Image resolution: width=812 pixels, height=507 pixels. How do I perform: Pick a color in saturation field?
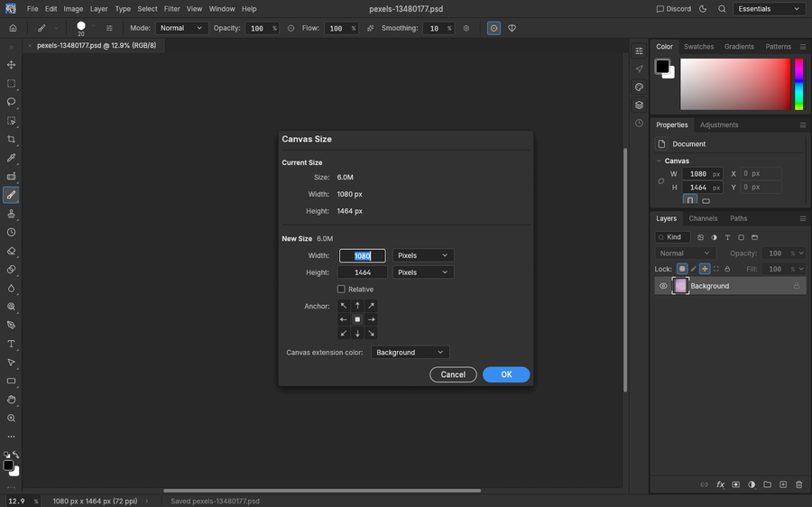pyautogui.click(x=735, y=84)
